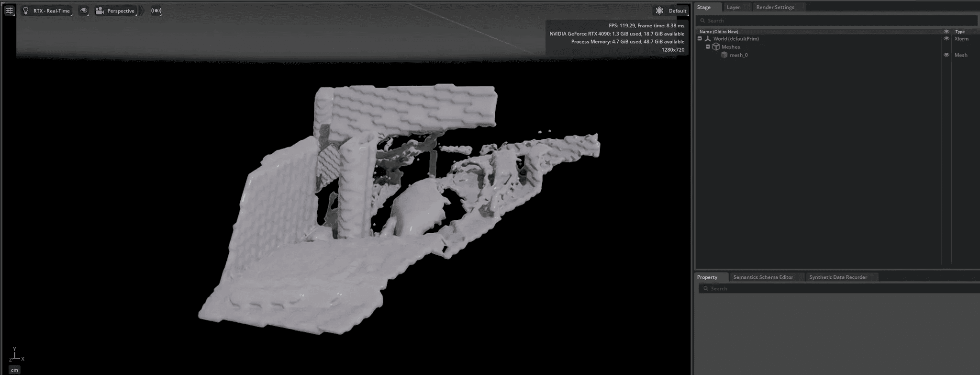Image resolution: width=980 pixels, height=375 pixels.
Task: Click the eye show/hide display menu
Action: click(x=84, y=11)
